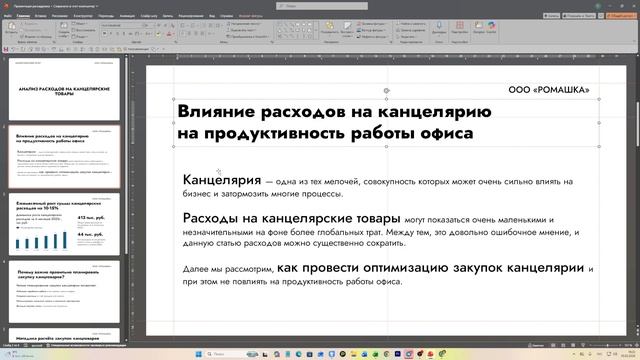Click Shape Effects (Эффекты фигуры)
The image size is (640, 360).
click(x=372, y=37)
